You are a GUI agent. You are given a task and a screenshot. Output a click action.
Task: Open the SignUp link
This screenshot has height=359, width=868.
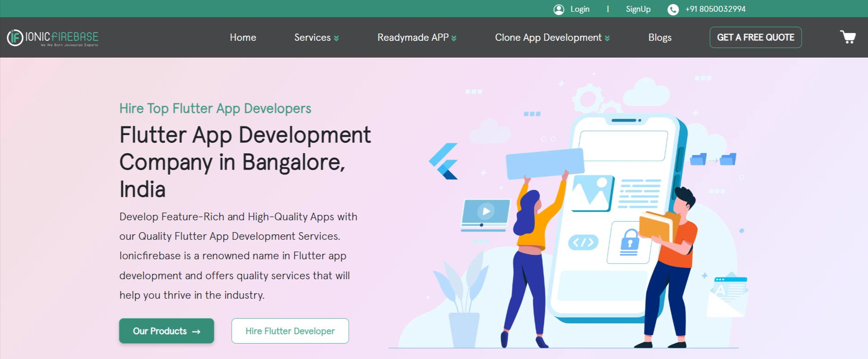[638, 9]
